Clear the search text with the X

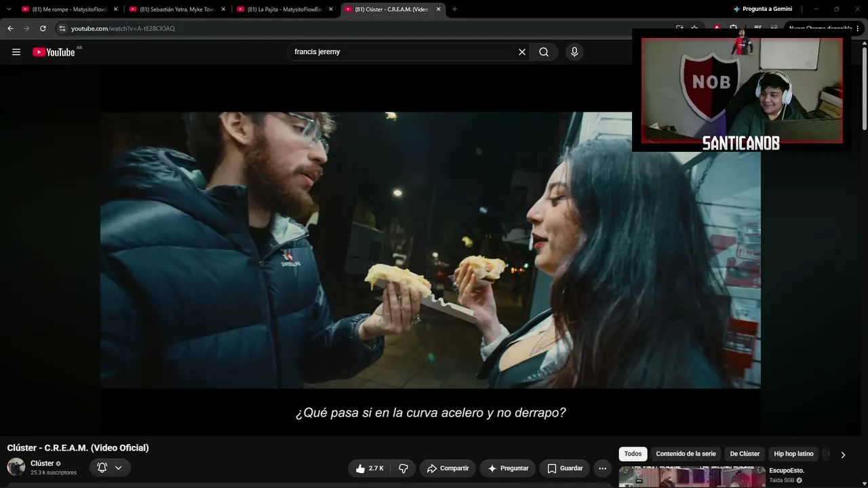click(522, 52)
